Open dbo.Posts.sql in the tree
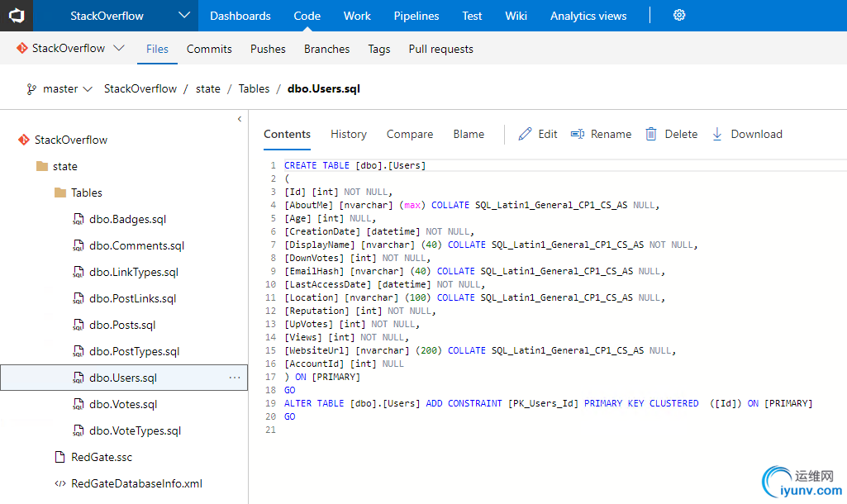 tap(124, 325)
